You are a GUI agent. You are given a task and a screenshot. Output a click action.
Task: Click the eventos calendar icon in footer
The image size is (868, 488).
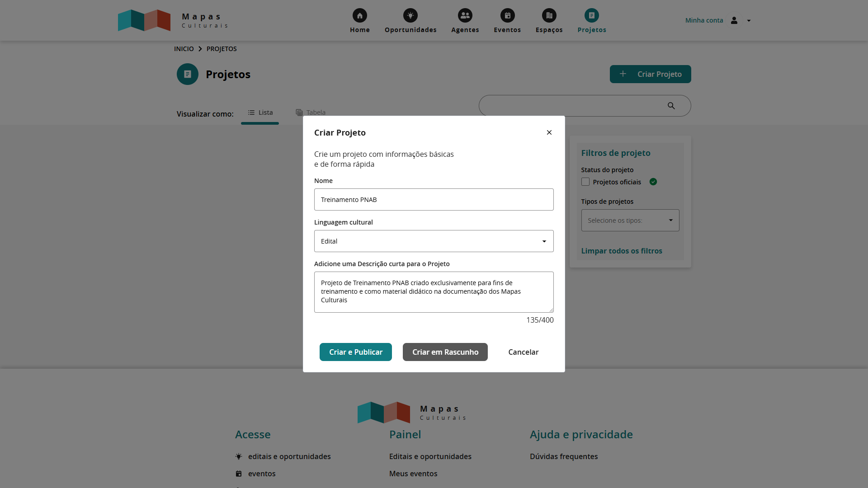point(239,474)
